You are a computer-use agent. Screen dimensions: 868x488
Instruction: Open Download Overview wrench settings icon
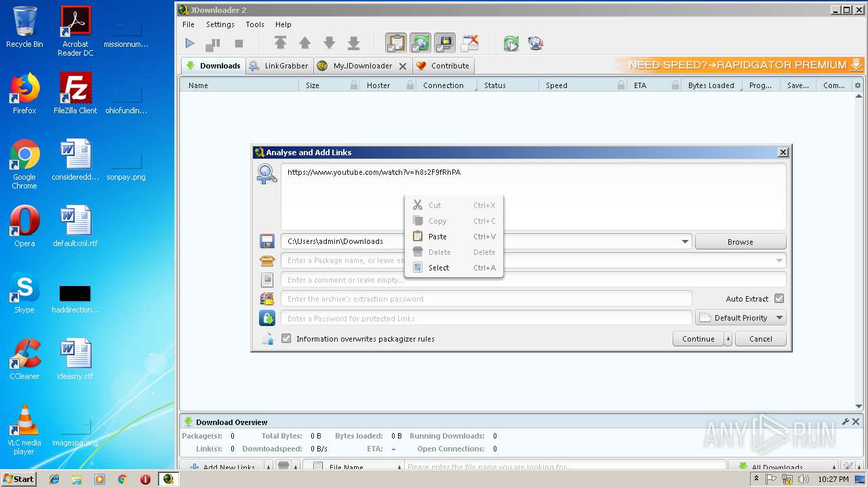point(846,422)
